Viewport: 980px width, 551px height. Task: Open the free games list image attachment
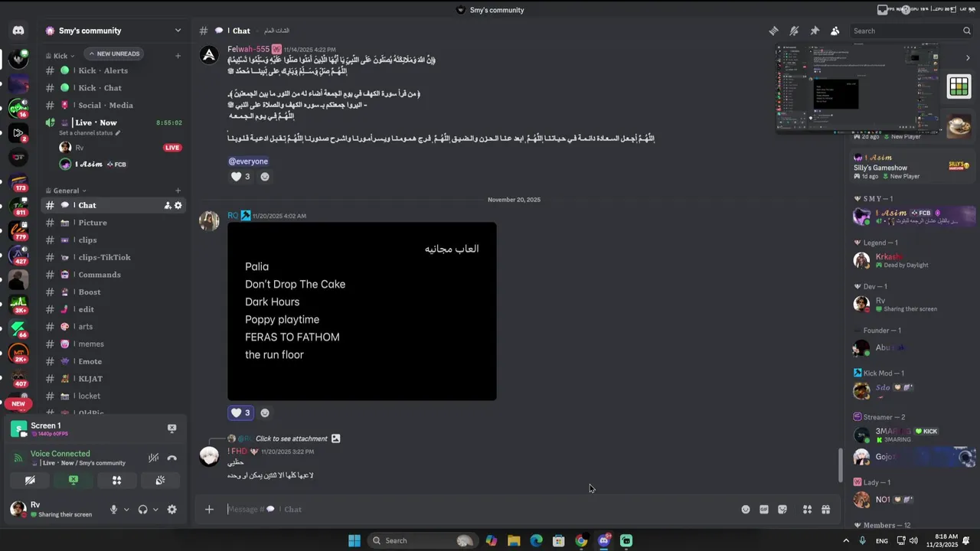coord(362,311)
